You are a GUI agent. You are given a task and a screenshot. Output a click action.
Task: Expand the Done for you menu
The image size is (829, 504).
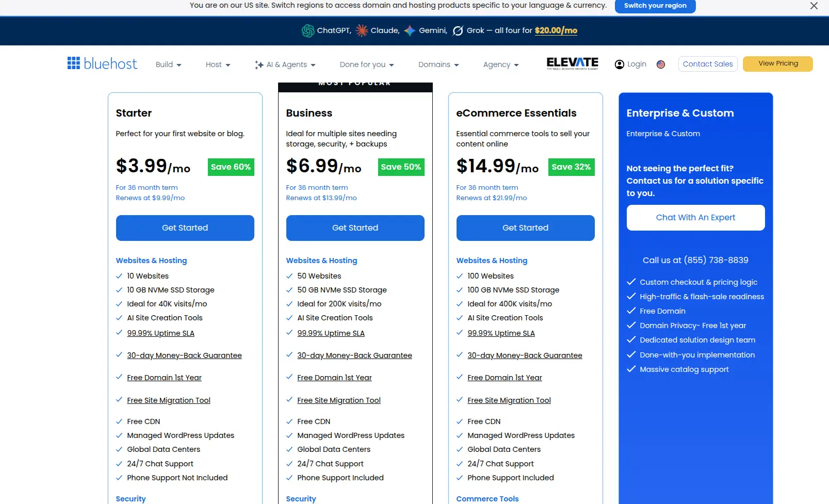[x=367, y=64]
